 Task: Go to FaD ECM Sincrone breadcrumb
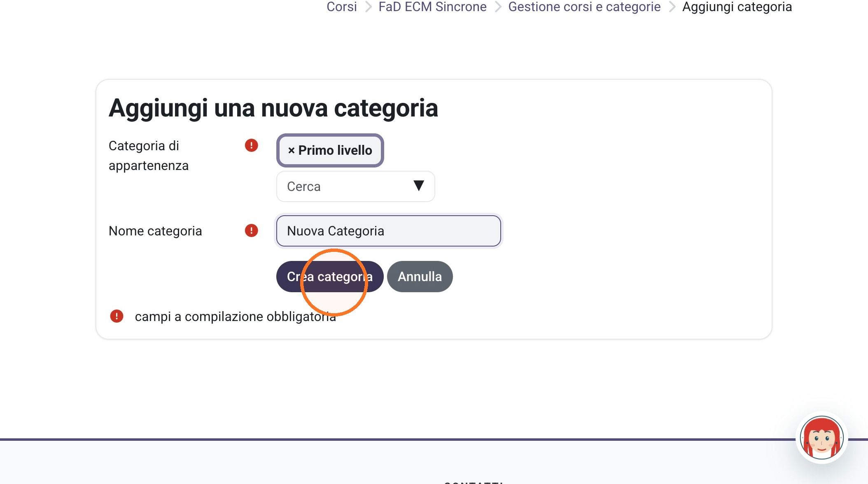pos(432,7)
